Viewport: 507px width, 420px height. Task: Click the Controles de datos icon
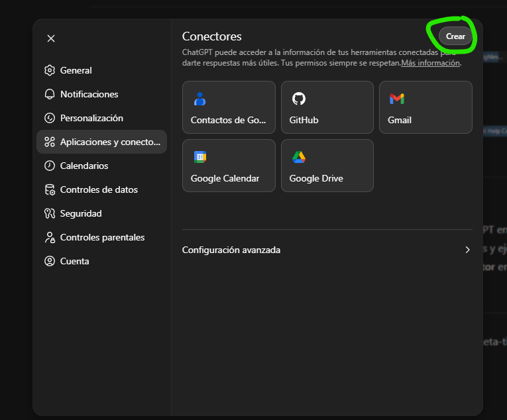coord(50,189)
